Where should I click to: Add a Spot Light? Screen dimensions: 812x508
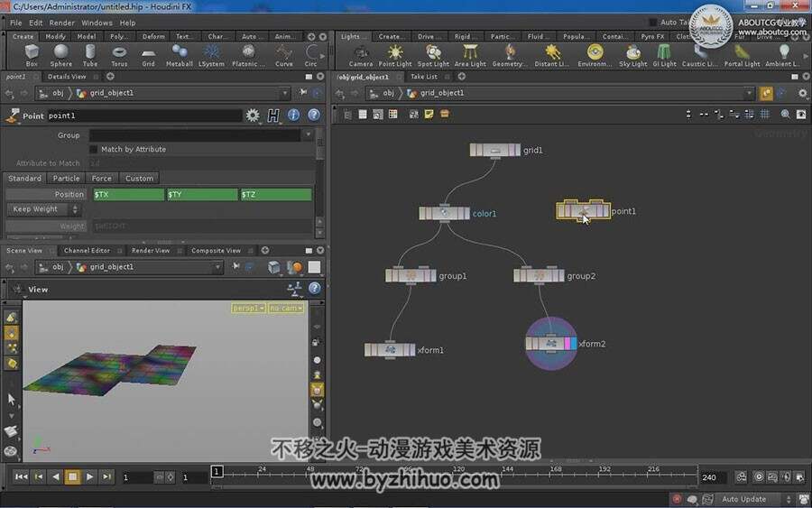433,55
